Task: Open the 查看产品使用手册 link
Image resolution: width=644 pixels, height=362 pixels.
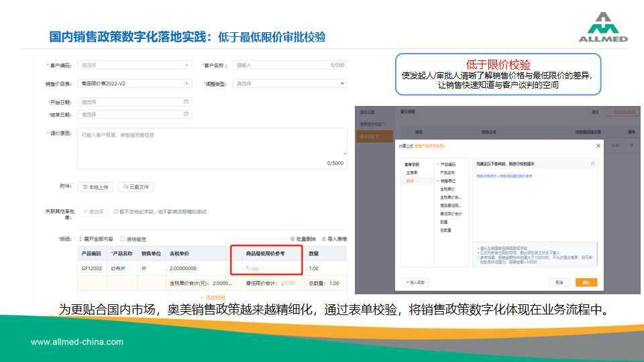Action: (x=429, y=146)
